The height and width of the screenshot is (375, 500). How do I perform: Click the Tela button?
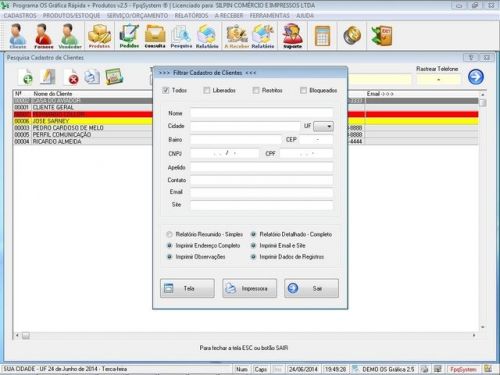187,288
